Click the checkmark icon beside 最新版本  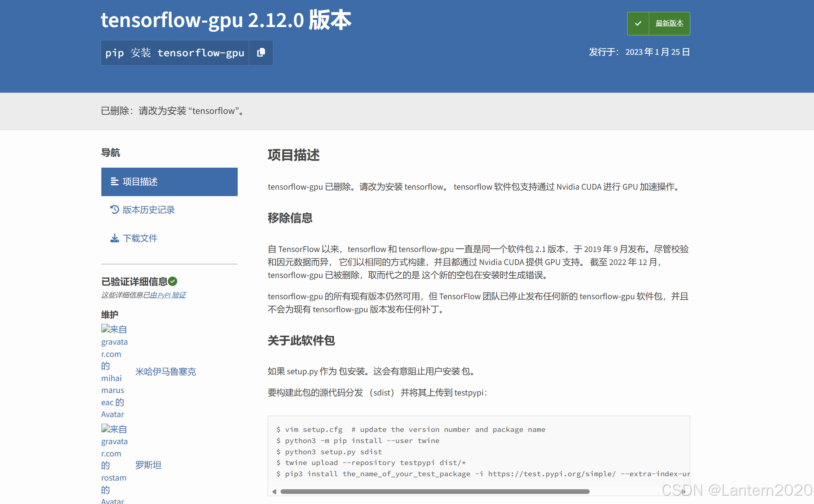click(638, 23)
